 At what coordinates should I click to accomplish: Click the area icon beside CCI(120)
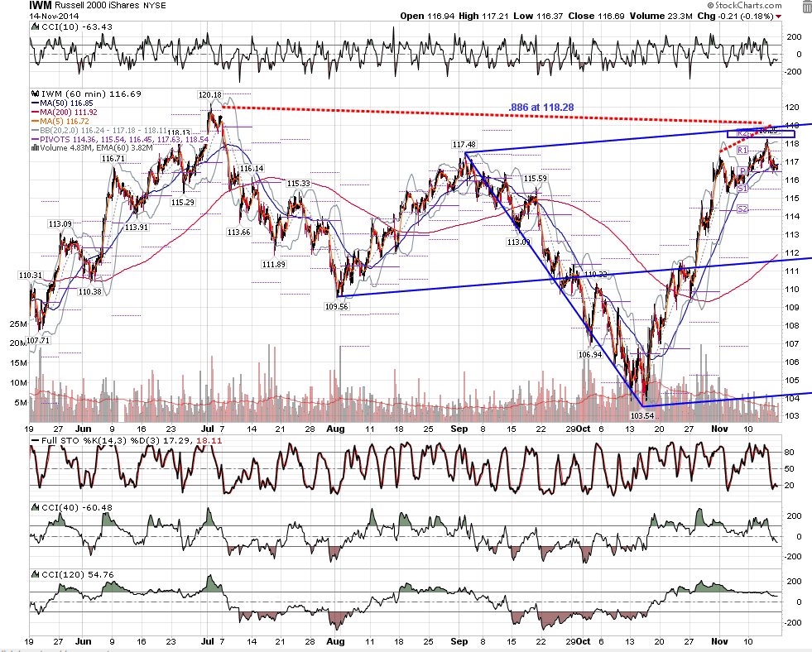click(35, 574)
